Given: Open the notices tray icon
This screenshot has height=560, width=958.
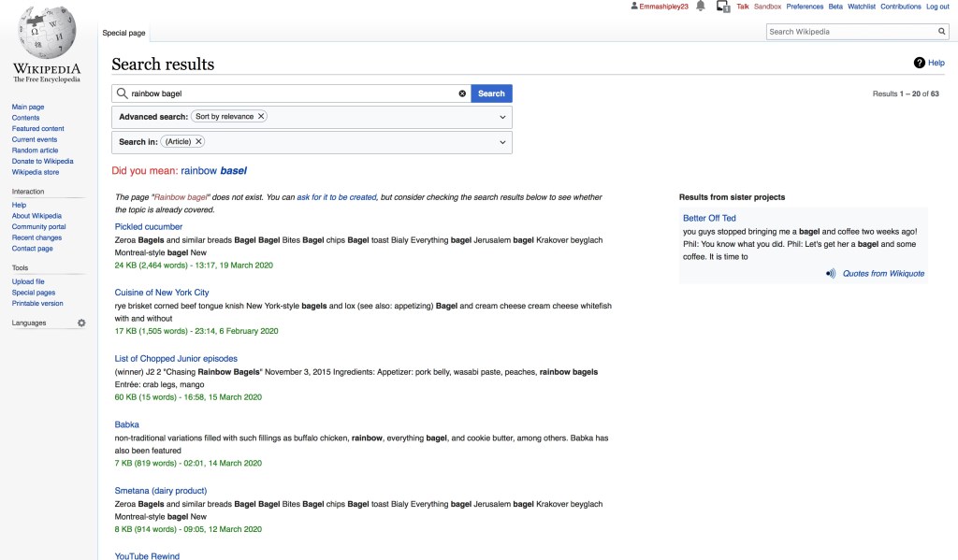Looking at the screenshot, I should pos(722,7).
